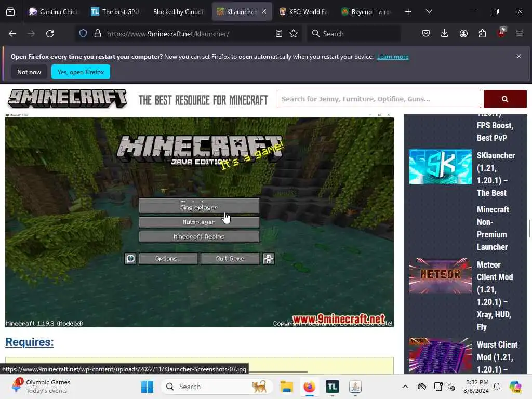
Task: Switch to The best GPU tab
Action: [x=115, y=12]
